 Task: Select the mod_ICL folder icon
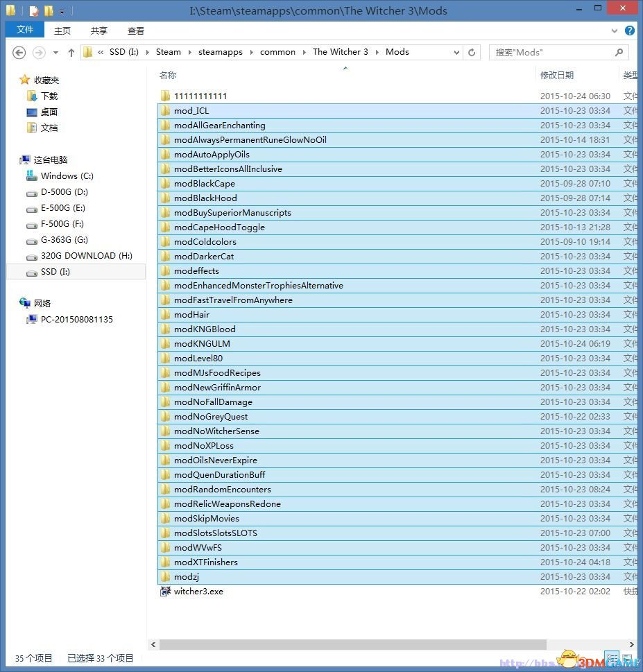pos(165,110)
